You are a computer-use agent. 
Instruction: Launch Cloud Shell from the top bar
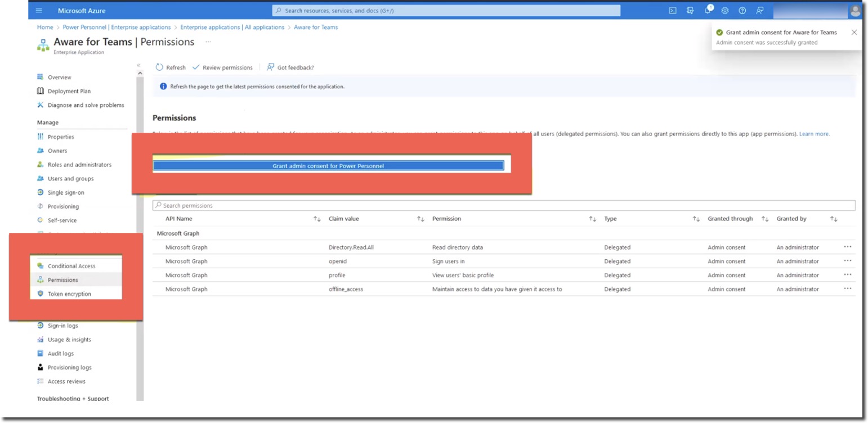click(x=673, y=11)
